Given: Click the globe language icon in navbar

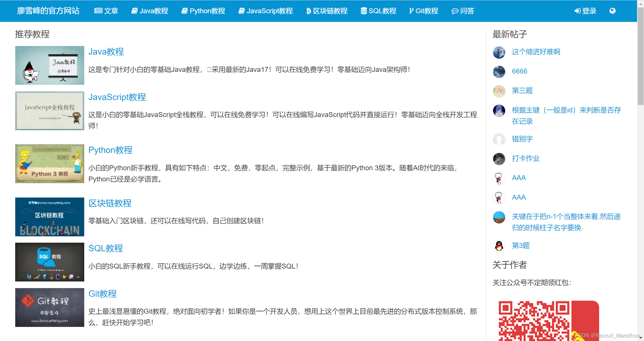Looking at the screenshot, I should (x=612, y=11).
